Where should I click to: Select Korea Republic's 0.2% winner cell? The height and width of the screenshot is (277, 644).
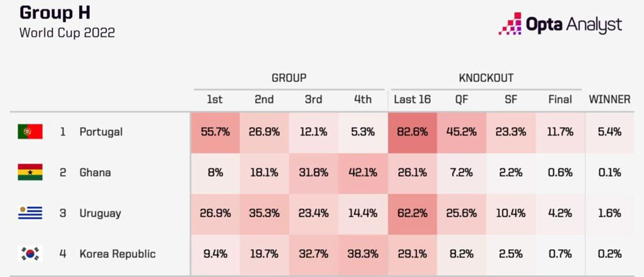(610, 254)
